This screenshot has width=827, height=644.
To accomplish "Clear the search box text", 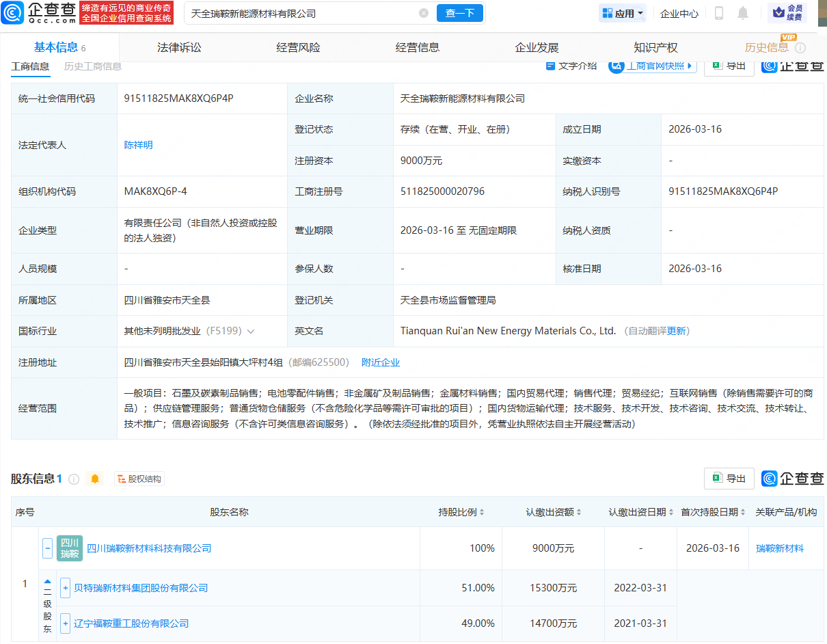I will coord(424,13).
